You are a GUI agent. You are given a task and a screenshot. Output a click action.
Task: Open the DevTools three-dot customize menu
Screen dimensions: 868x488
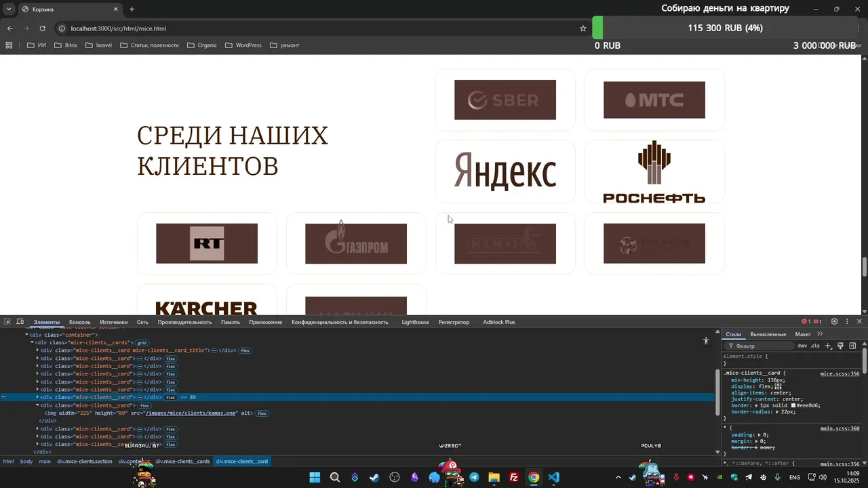point(847,321)
